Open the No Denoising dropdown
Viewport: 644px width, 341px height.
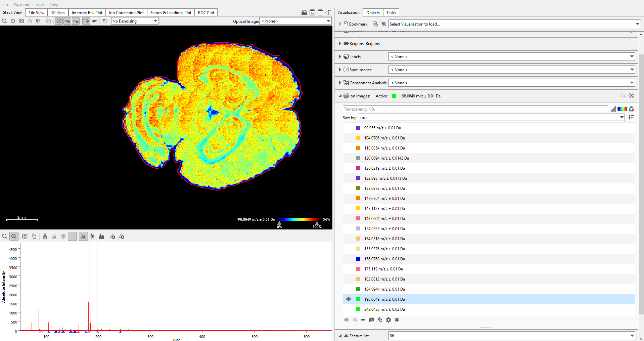point(135,21)
